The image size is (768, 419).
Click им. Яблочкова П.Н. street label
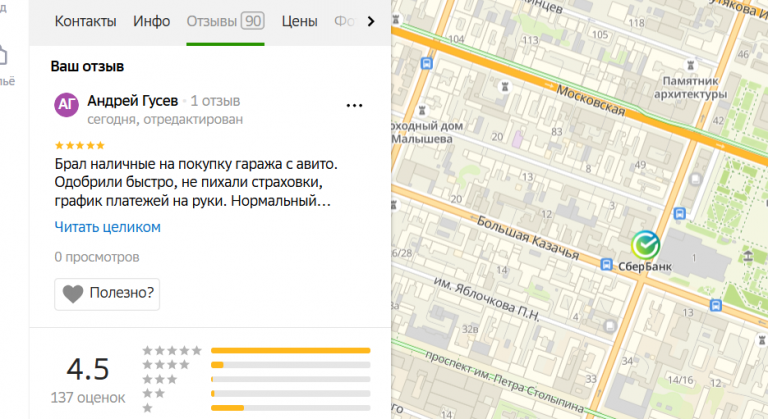point(486,299)
